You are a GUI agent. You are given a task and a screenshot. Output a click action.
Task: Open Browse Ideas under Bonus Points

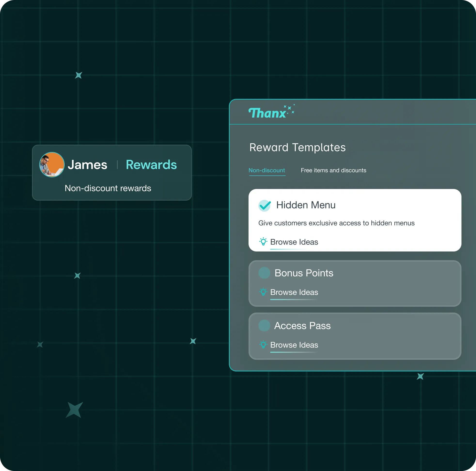(294, 292)
